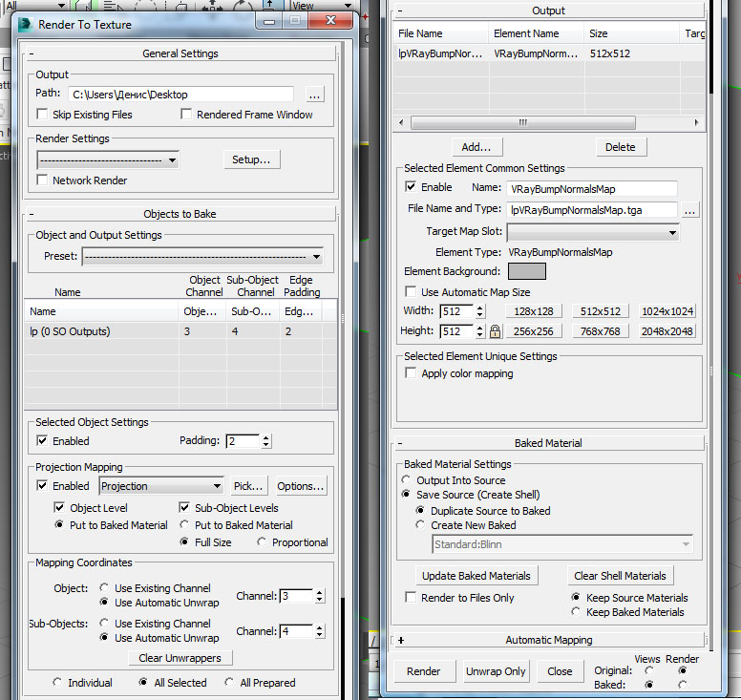The height and width of the screenshot is (700, 741).
Task: Set map size to 1024x1024
Action: click(x=667, y=311)
